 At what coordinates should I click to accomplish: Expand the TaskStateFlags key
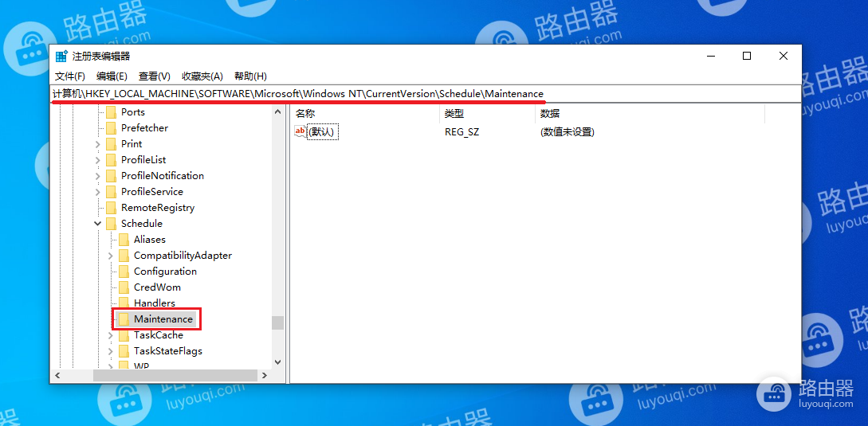[x=111, y=352]
